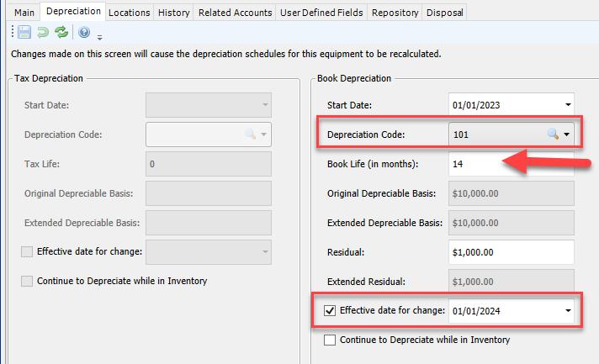Screen dimensions: 599x364
Task: Click Book Depreciation Code magnifier lookup icon
Action: coord(553,134)
